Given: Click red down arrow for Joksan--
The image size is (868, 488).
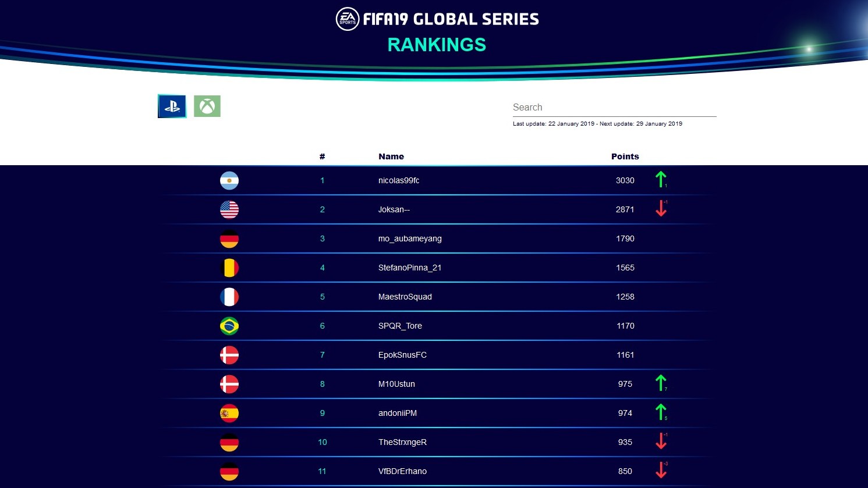Looking at the screenshot, I should coord(661,208).
